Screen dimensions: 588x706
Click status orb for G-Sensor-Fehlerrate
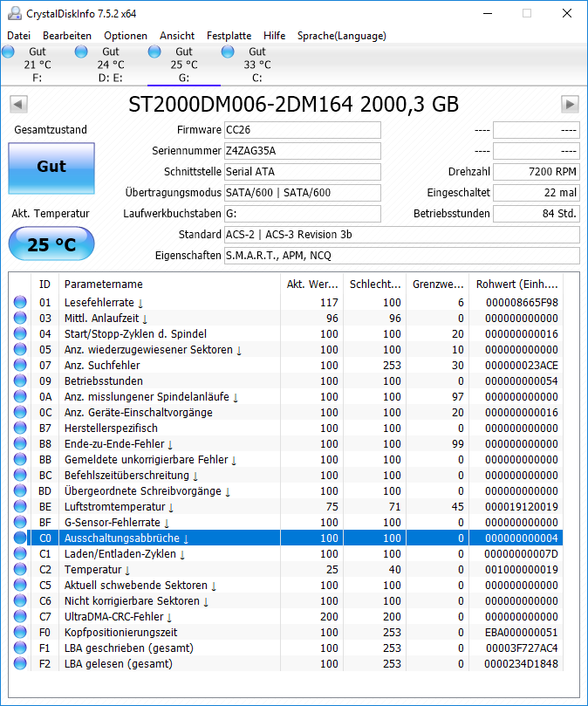coord(20,522)
